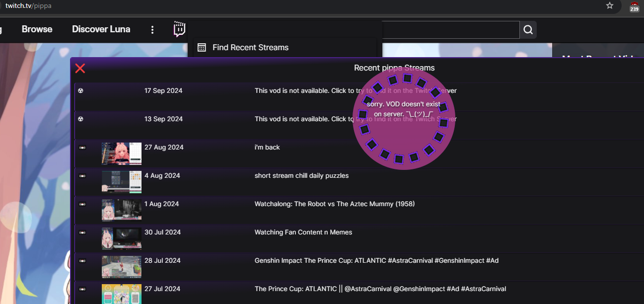The width and height of the screenshot is (644, 304).
Task: Click the calendar icon beside Find Recent Streams
Action: pyautogui.click(x=202, y=48)
